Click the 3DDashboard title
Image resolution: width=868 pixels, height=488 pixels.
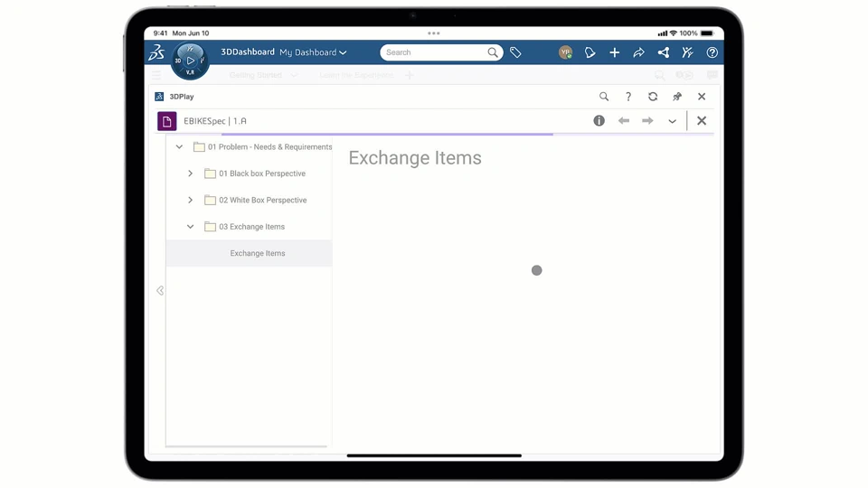pos(248,52)
